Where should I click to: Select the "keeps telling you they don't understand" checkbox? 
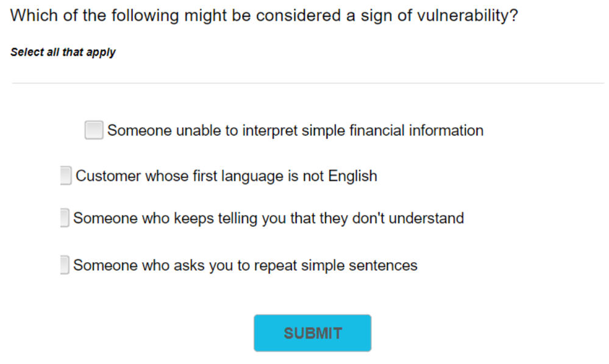pos(65,218)
